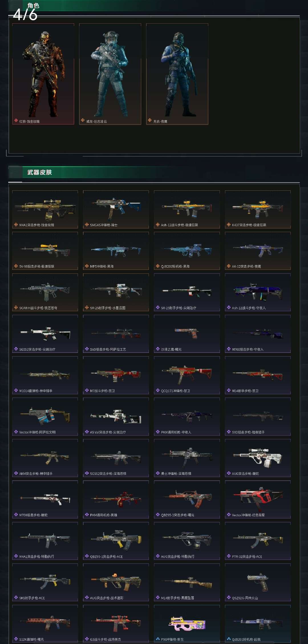Click the orange quality icon beside M4A1突击步枪-蚀金玫瑰

(16, 225)
